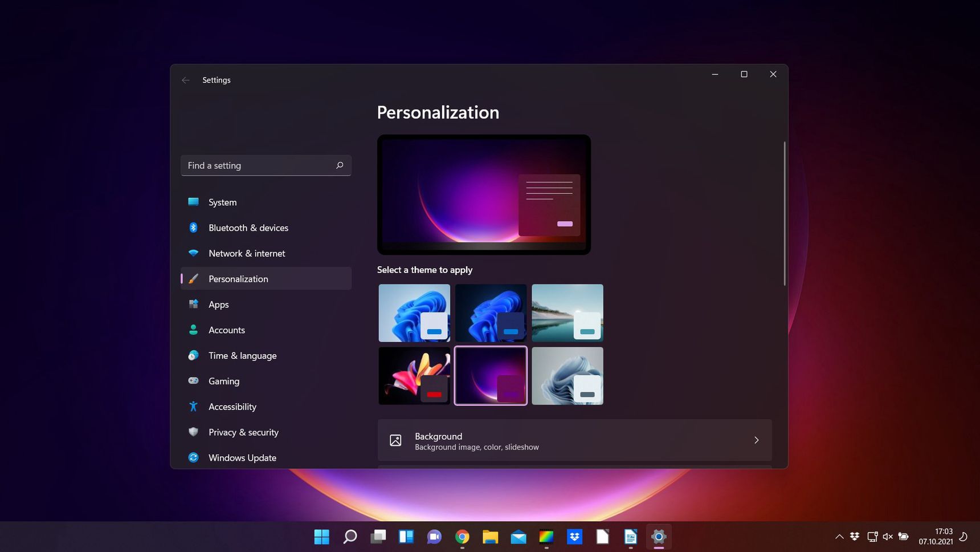Open the clock showing 17:03

tap(936, 537)
